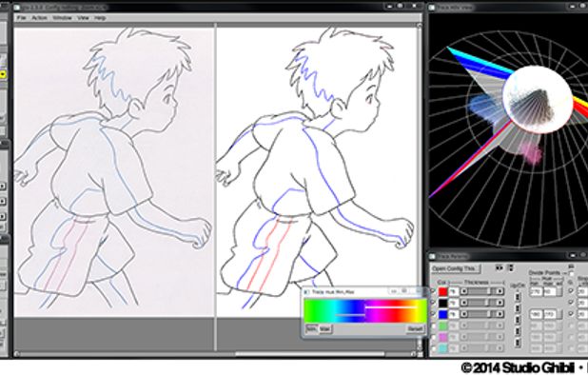Image resolution: width=588 pixels, height=375 pixels.
Task: Click right arrow of blue thickness slider
Action: pyautogui.click(x=500, y=314)
